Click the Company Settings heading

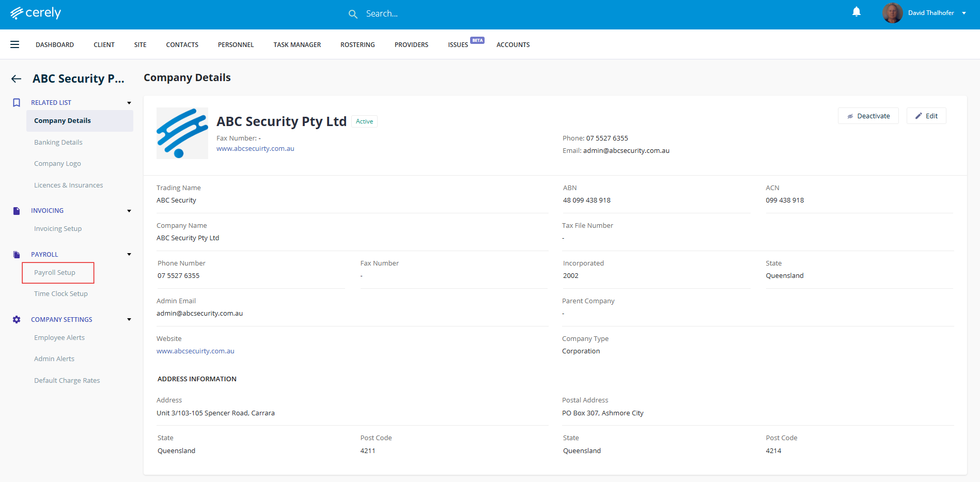(61, 320)
